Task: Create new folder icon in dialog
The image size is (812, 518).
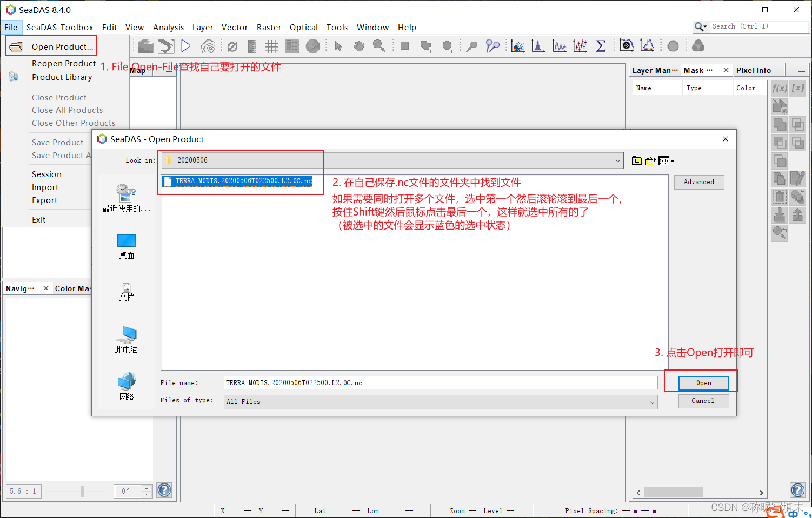Action: [x=650, y=160]
